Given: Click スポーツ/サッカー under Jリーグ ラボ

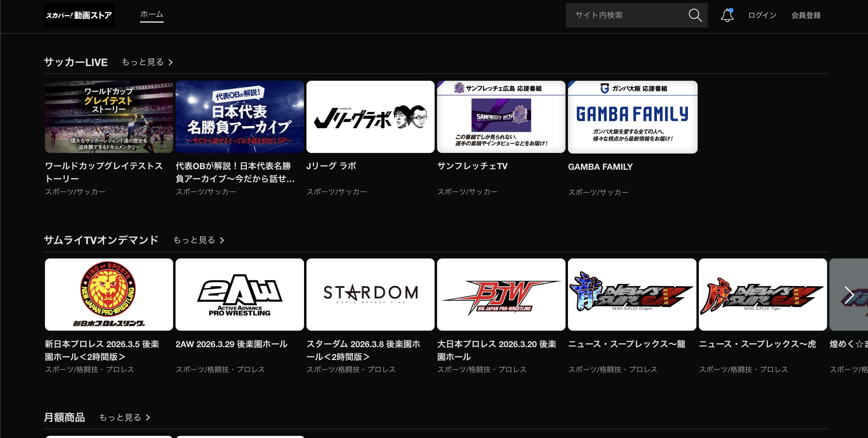Looking at the screenshot, I should [x=336, y=192].
